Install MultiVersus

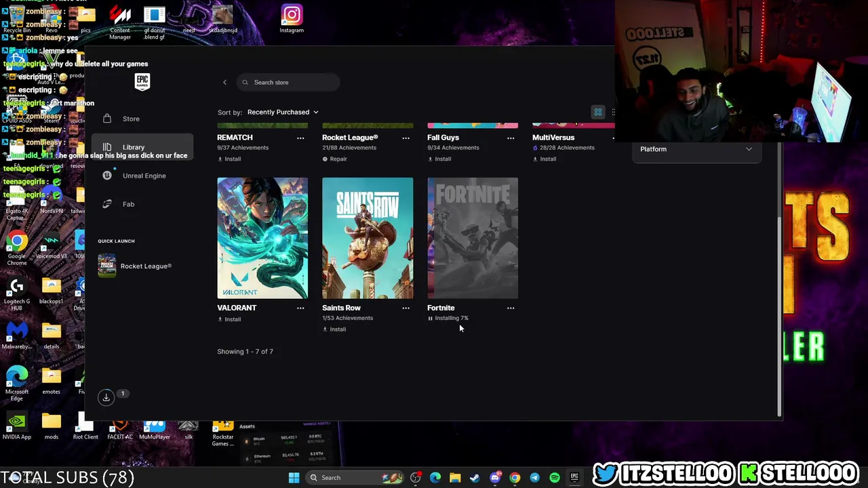[545, 159]
